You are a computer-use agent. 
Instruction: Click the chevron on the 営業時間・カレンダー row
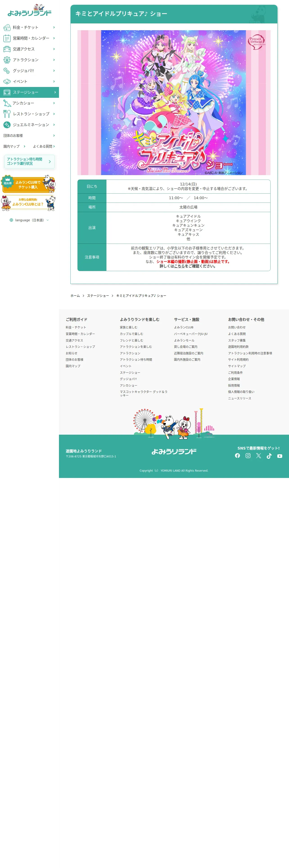54,38
